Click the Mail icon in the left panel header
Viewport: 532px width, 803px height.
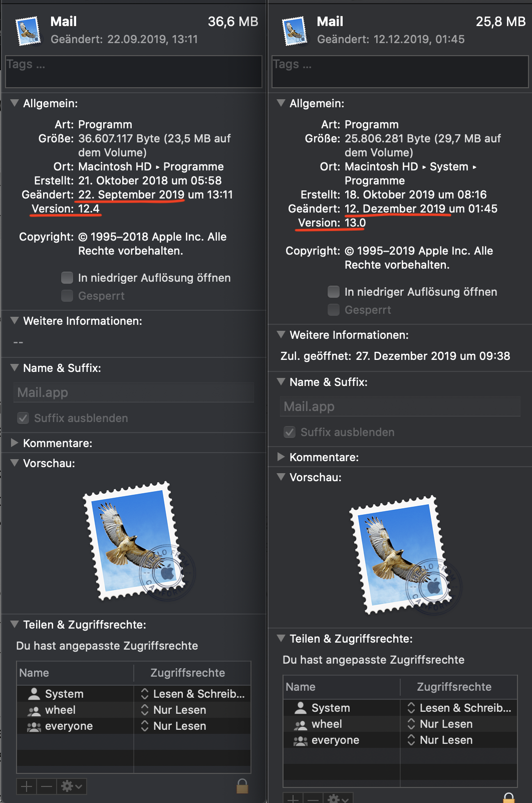coord(28,31)
